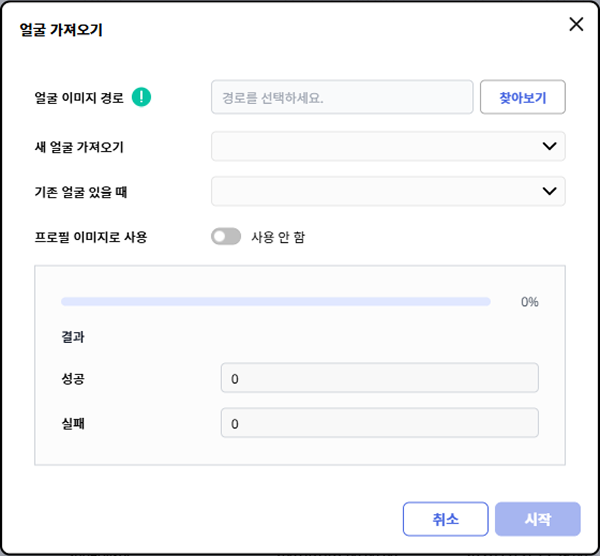Click the 프로필 이미지로 사용 label text
This screenshot has width=600, height=556.
pos(90,237)
